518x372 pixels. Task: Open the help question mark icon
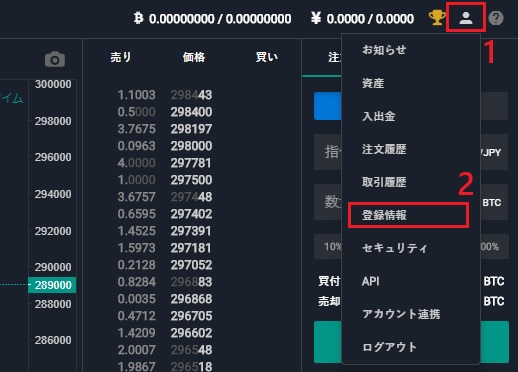pyautogui.click(x=496, y=18)
